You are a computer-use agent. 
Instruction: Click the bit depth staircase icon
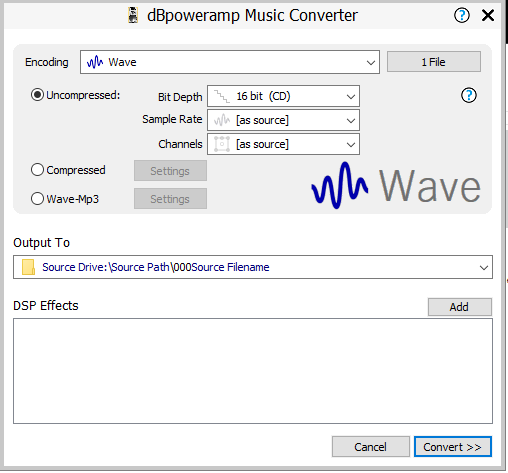coord(222,96)
